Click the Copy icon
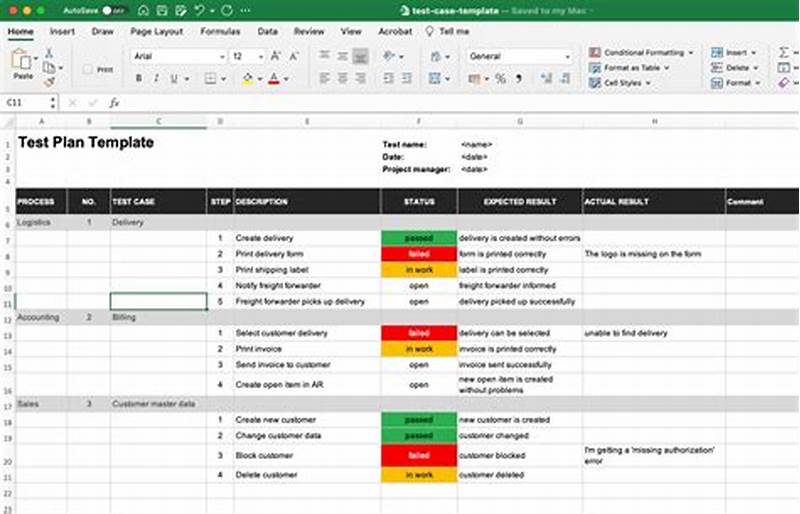 [x=49, y=67]
